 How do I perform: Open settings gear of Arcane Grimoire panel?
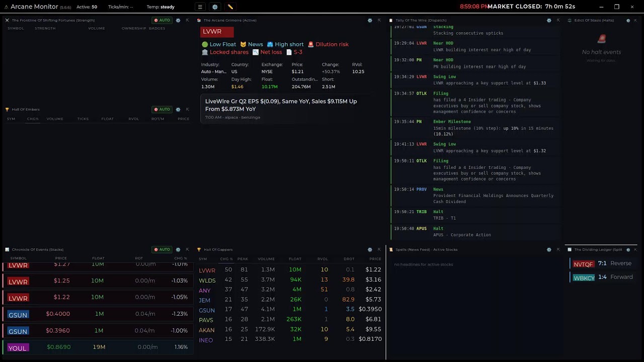coord(370,20)
